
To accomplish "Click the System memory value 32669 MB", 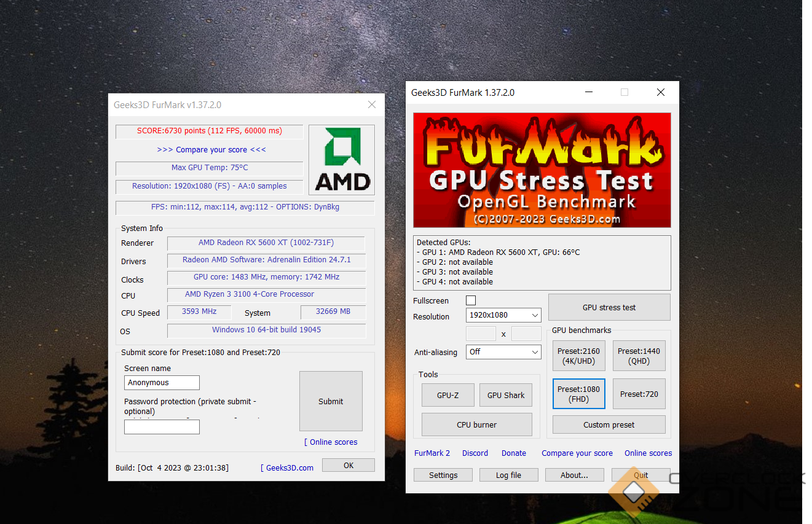I will 333,311.
